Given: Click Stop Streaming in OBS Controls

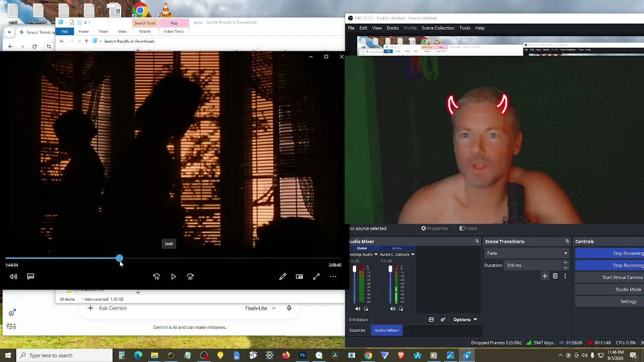Looking at the screenshot, I should click(610, 253).
